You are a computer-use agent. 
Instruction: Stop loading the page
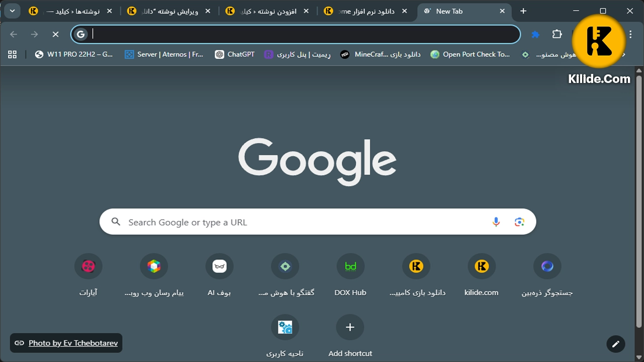(x=55, y=34)
